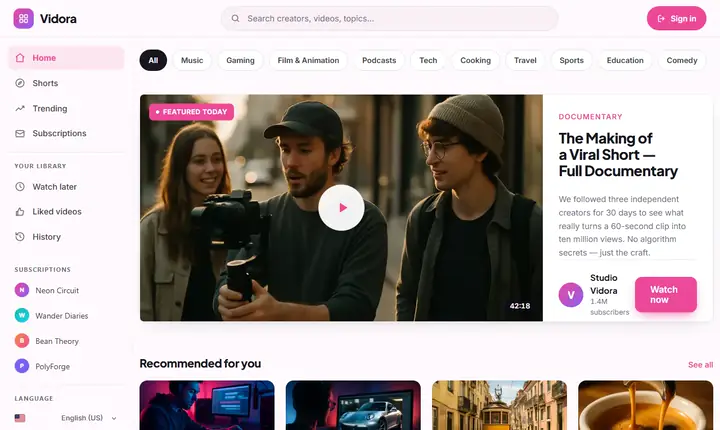
Task: Click the Vidora logo icon
Action: point(23,18)
